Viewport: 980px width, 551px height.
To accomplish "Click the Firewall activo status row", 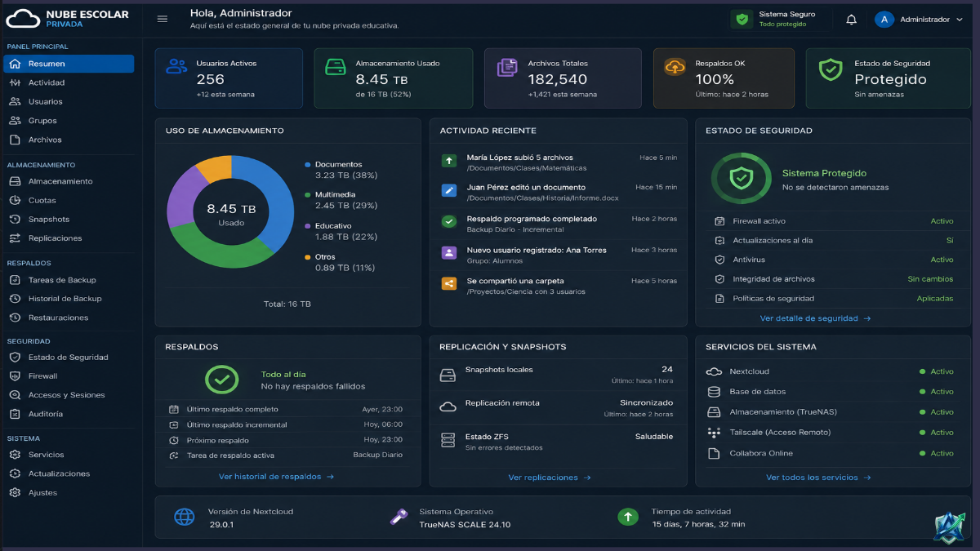I will [833, 221].
